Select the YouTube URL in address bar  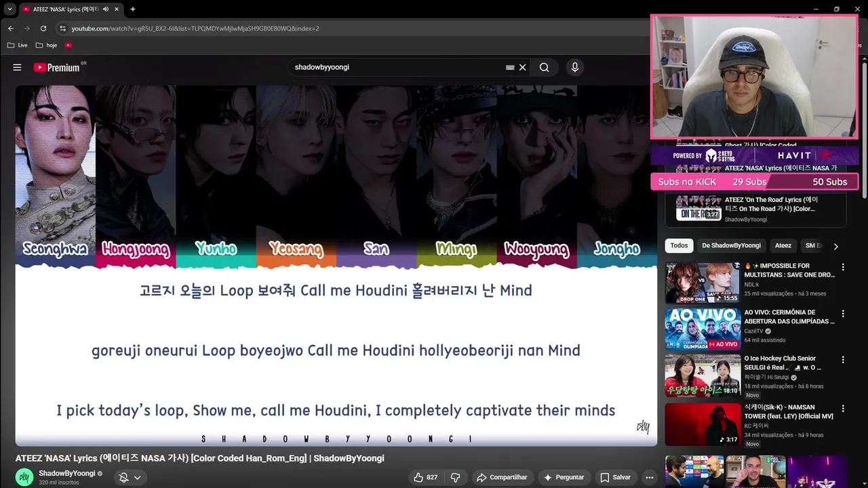[x=195, y=28]
